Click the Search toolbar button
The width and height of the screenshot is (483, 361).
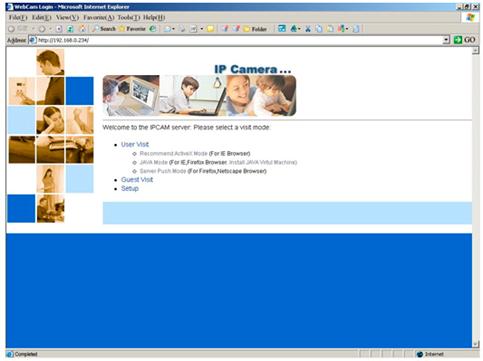[104, 29]
